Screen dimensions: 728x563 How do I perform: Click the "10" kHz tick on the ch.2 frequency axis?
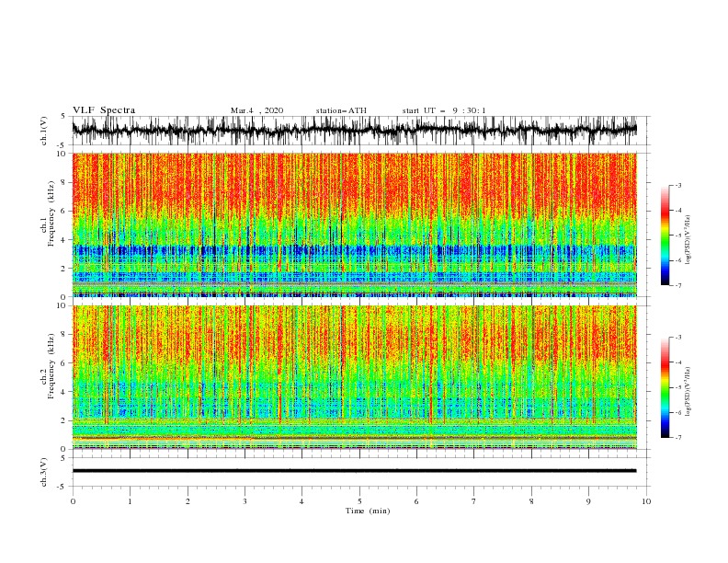pyautogui.click(x=62, y=305)
